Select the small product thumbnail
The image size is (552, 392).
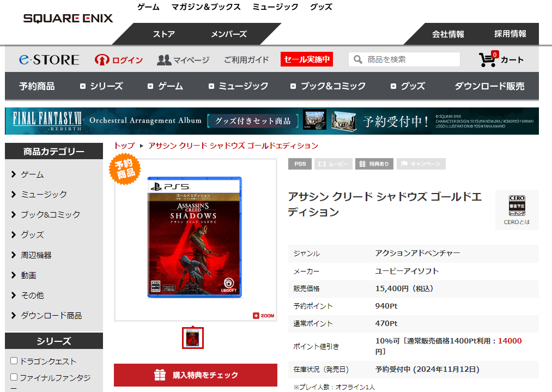tap(193, 338)
